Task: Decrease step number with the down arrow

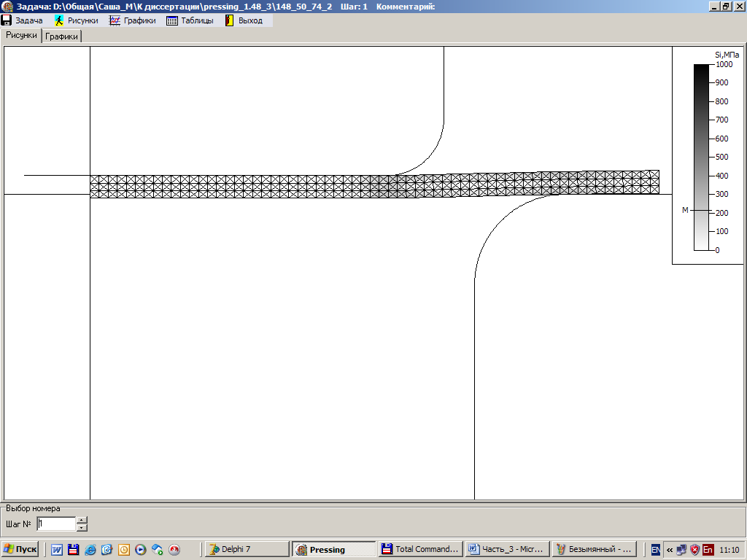Action: tap(82, 527)
